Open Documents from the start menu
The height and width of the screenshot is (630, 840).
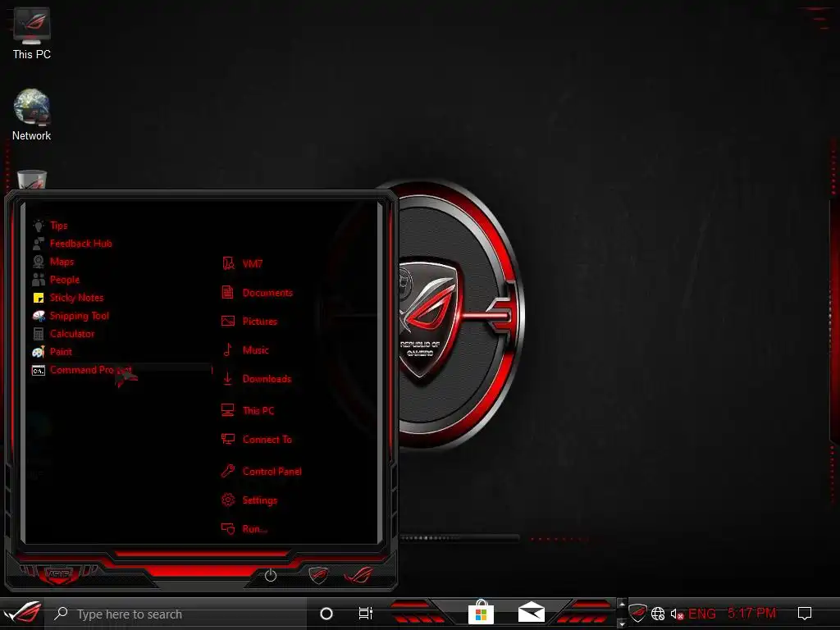tap(257, 293)
